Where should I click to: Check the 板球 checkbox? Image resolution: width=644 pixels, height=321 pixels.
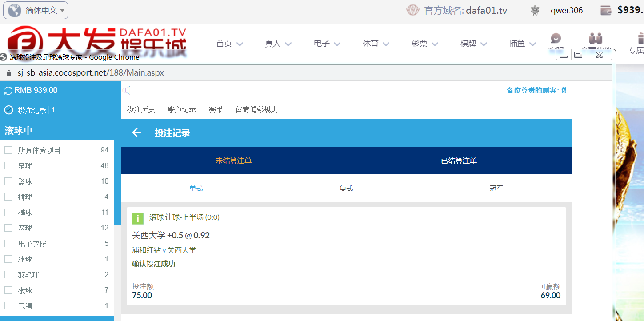[8, 290]
